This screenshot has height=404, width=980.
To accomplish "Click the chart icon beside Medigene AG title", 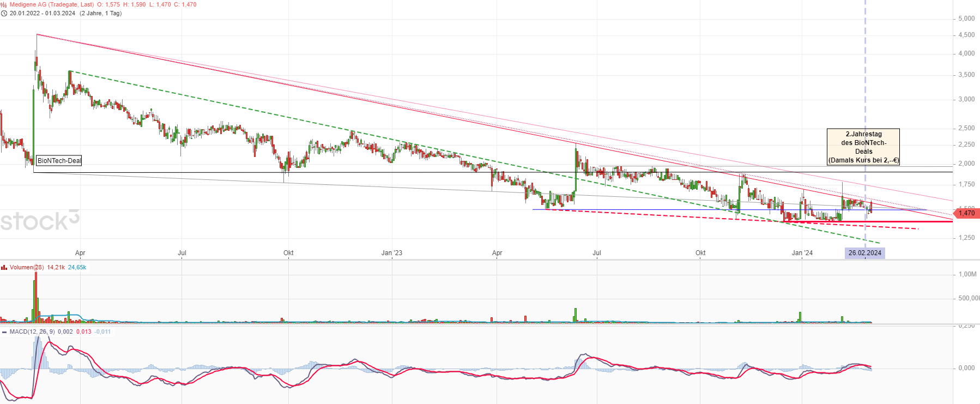I will 4,4.
